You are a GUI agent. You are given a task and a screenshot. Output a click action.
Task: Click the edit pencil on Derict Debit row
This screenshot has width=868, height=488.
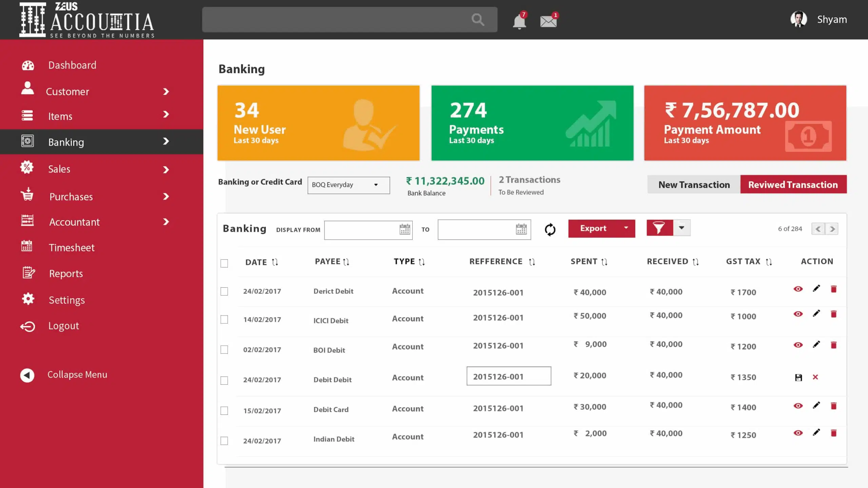(816, 288)
